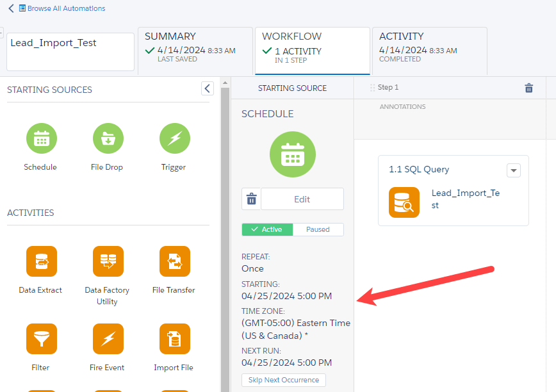The height and width of the screenshot is (392, 556).
Task: Switch schedule state to Paused
Action: pos(318,229)
